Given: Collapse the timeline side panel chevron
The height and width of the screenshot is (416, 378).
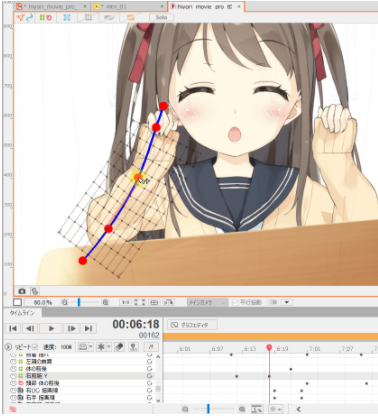Looking at the screenshot, I should click(298, 409).
